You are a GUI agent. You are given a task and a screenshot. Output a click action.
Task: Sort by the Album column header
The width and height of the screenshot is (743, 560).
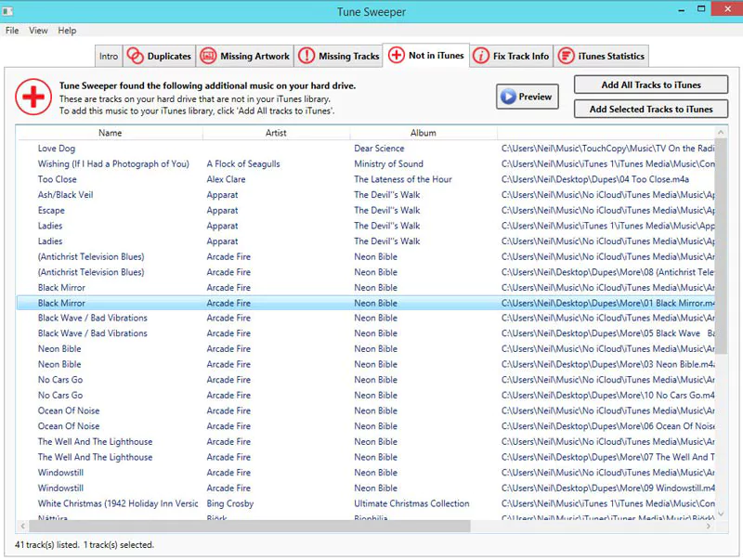[423, 133]
